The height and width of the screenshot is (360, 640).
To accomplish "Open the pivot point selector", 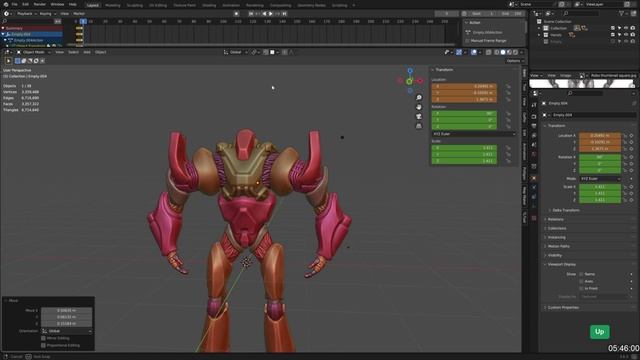I will click(x=255, y=52).
